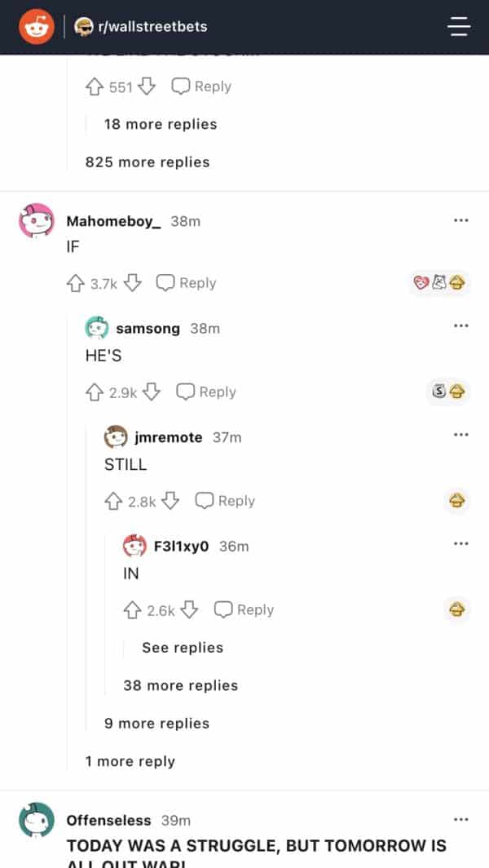
Task: Upvote F3l1xy0's "IN" comment
Action: pyautogui.click(x=133, y=610)
